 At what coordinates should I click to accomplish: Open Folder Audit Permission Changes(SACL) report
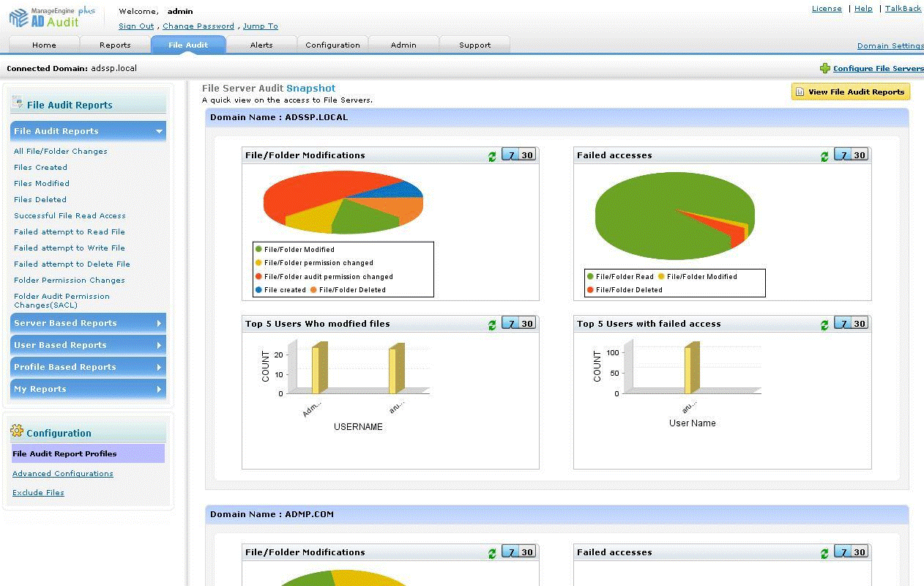click(x=62, y=300)
